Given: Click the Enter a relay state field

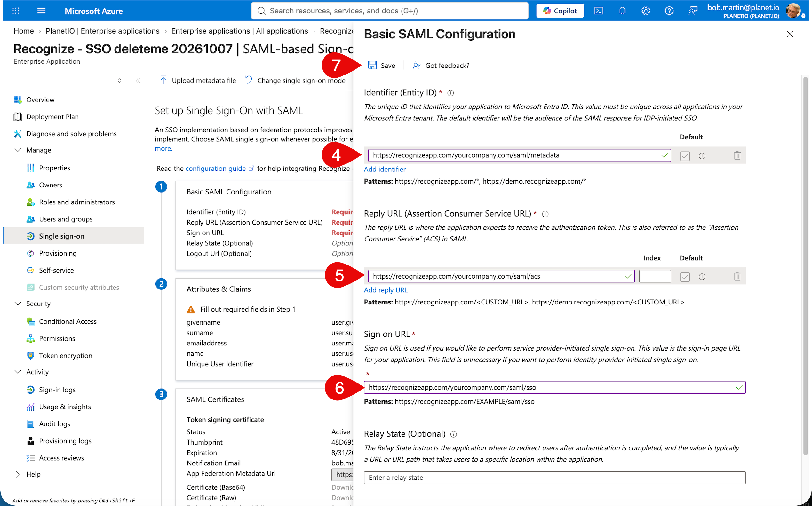Looking at the screenshot, I should coord(554,478).
